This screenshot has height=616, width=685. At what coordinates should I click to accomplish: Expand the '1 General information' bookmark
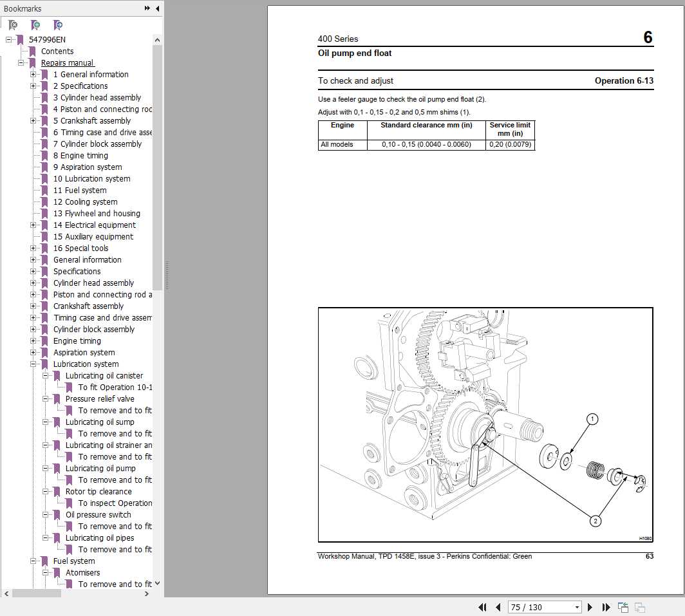coord(34,74)
